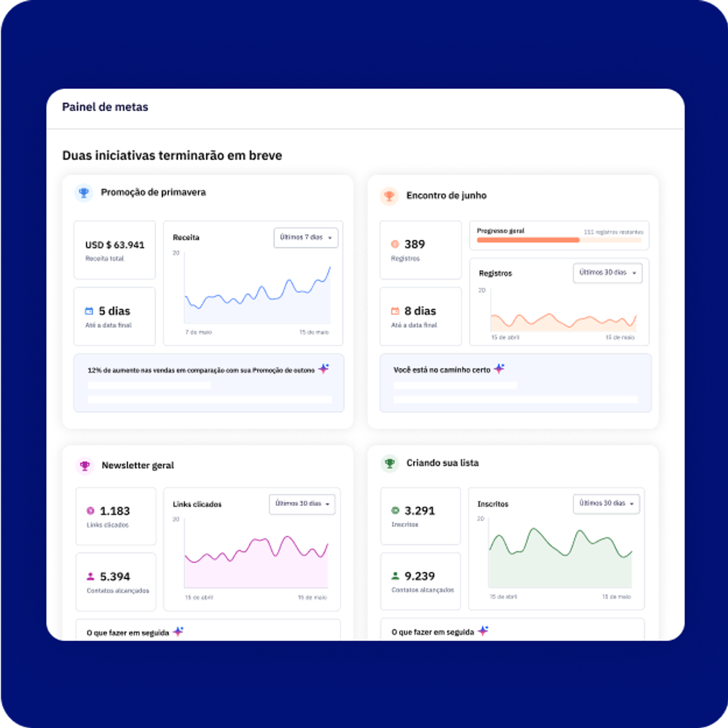728x728 pixels.
Task: Click the 'Painel de metas' header title
Action: click(x=105, y=107)
